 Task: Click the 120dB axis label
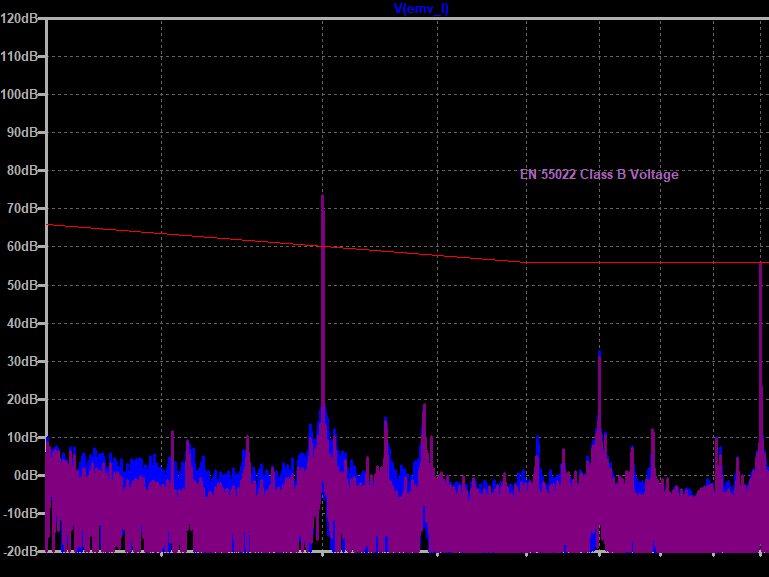pos(19,18)
